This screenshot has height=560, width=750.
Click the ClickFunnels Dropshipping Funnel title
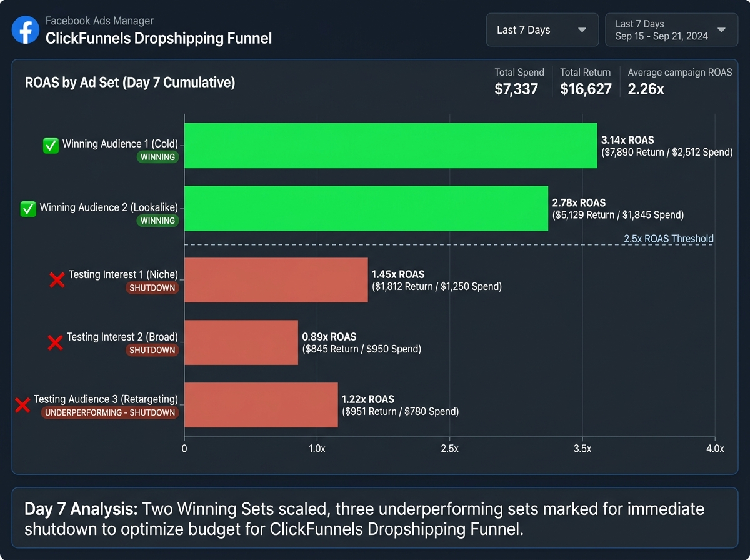point(159,38)
